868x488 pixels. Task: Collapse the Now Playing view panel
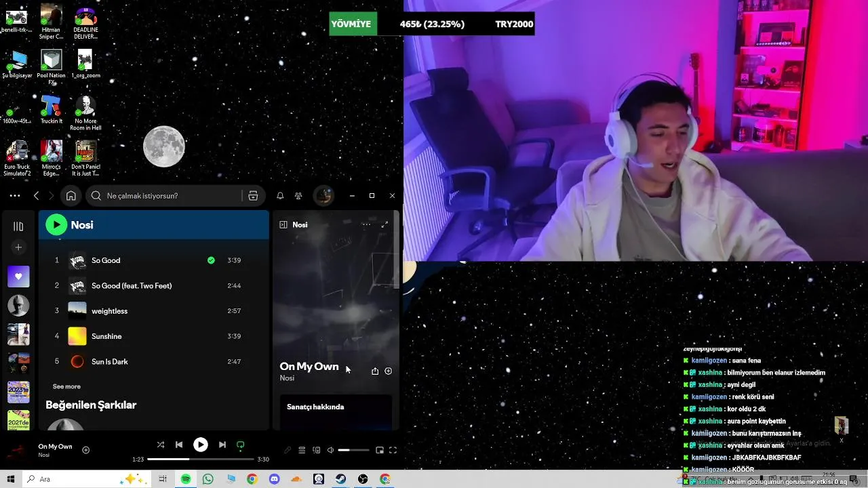pos(283,224)
